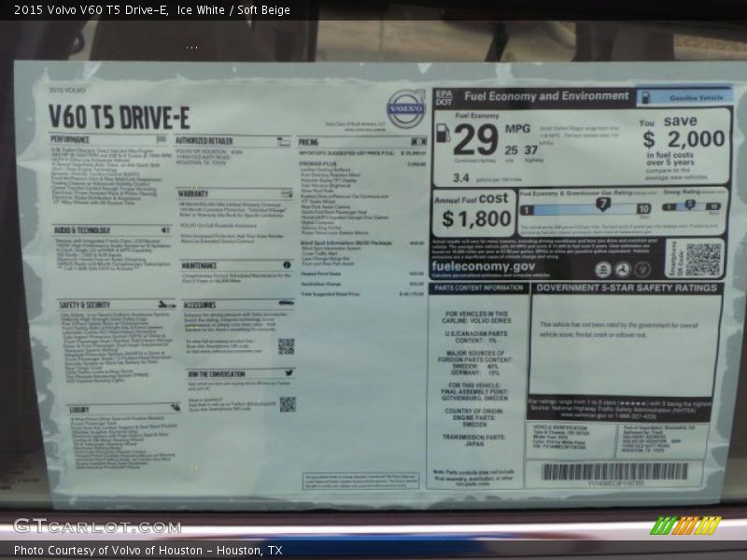Click the Fuel Economy and Environment title

(546, 96)
